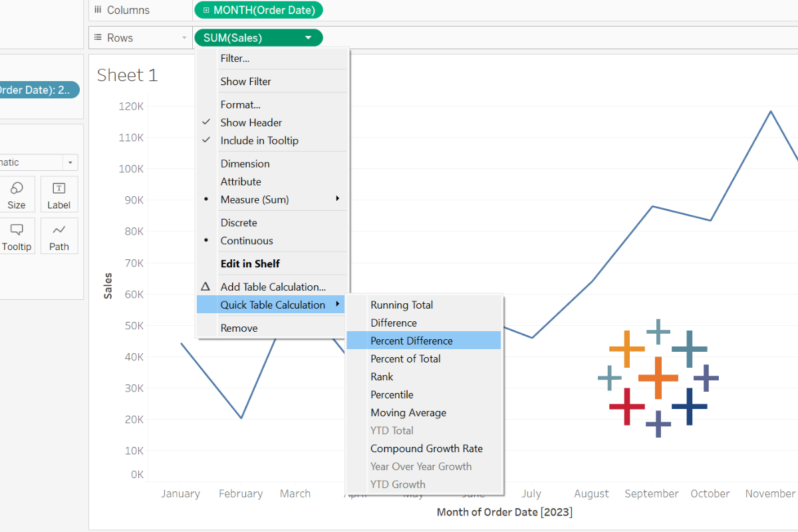Click the Rows shelf chevron
This screenshot has height=532, width=798.
(184, 37)
